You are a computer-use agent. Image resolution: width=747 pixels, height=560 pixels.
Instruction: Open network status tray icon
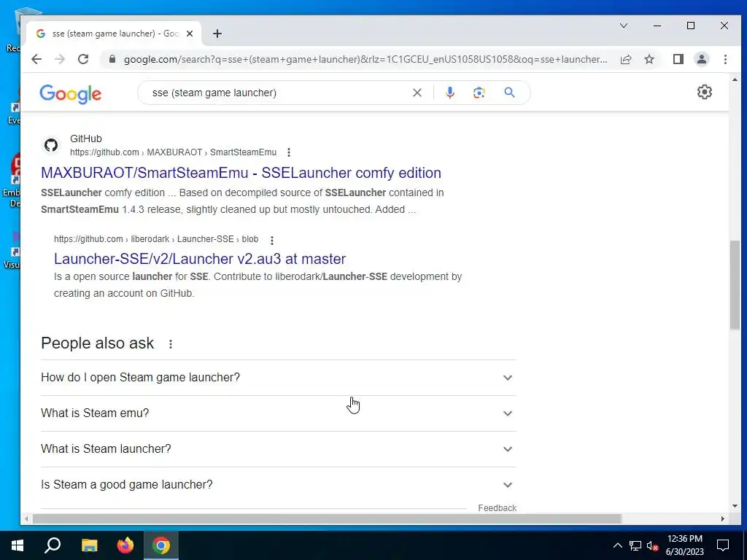pyautogui.click(x=635, y=545)
